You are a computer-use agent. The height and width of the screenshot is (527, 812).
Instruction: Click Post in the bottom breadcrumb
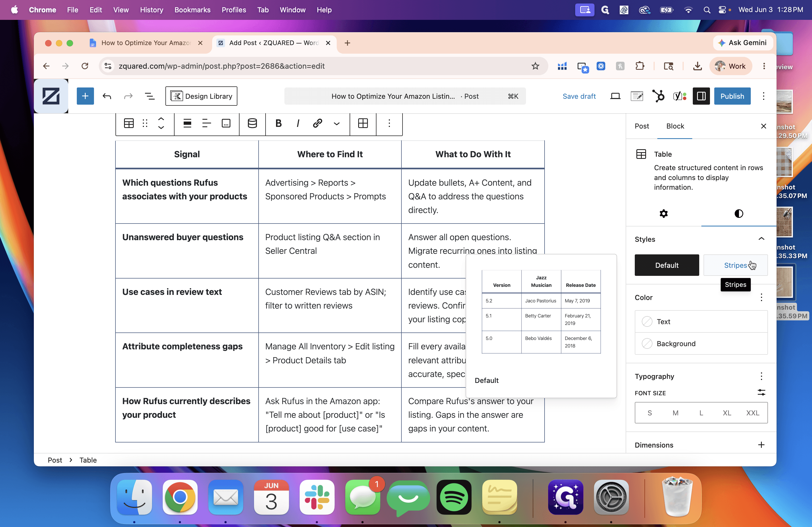coord(55,460)
